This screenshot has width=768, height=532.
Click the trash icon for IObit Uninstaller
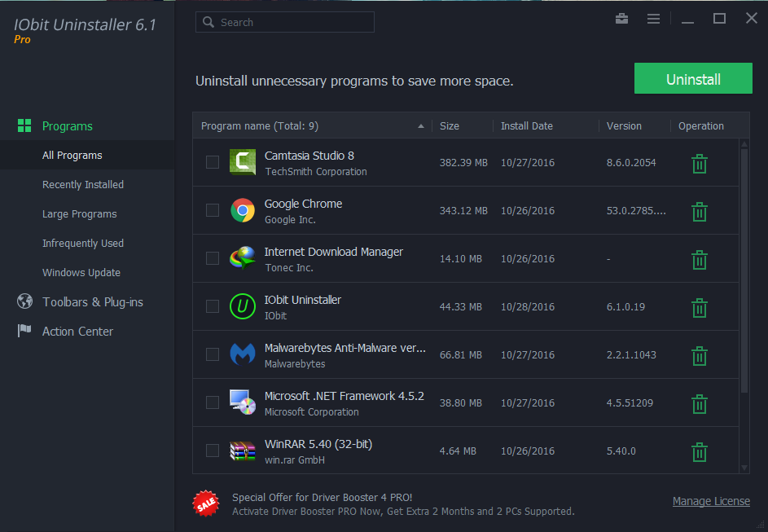[699, 308]
